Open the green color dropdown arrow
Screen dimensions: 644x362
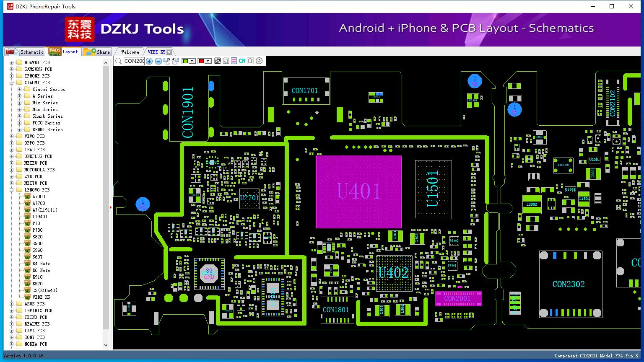(x=192, y=61)
